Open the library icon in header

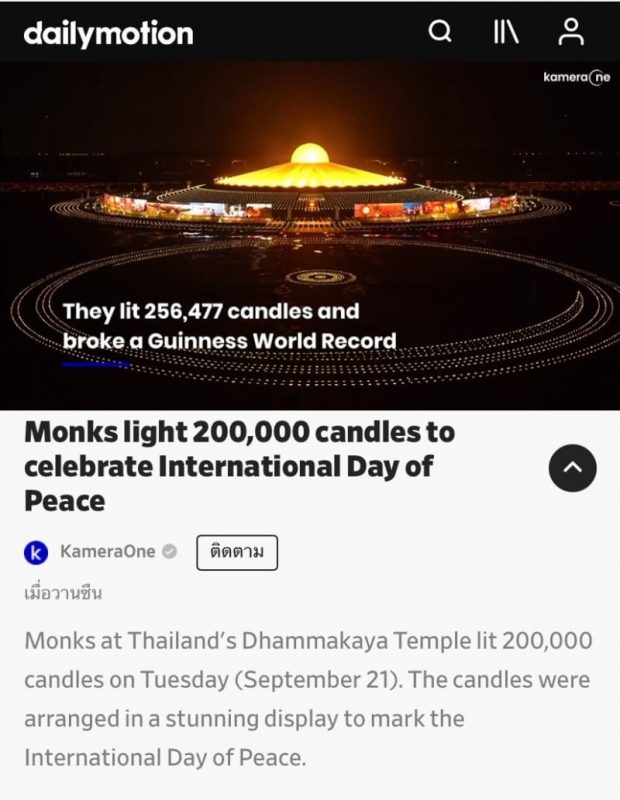506,33
